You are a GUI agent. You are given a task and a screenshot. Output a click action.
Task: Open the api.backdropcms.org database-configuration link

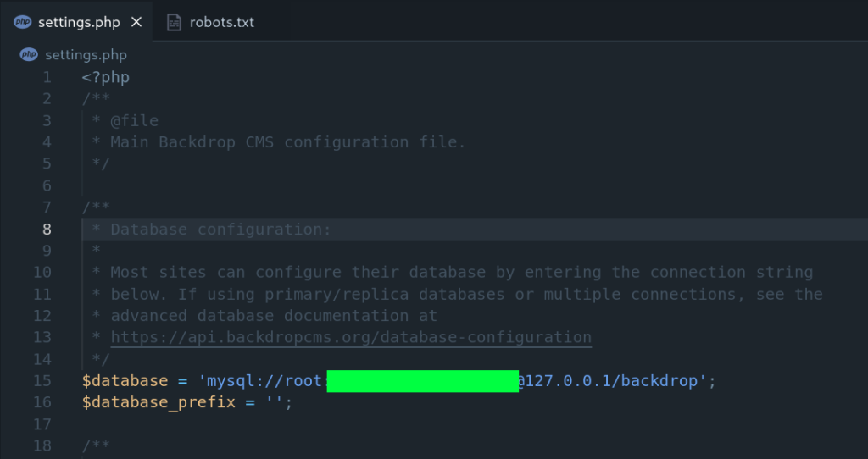click(x=351, y=337)
